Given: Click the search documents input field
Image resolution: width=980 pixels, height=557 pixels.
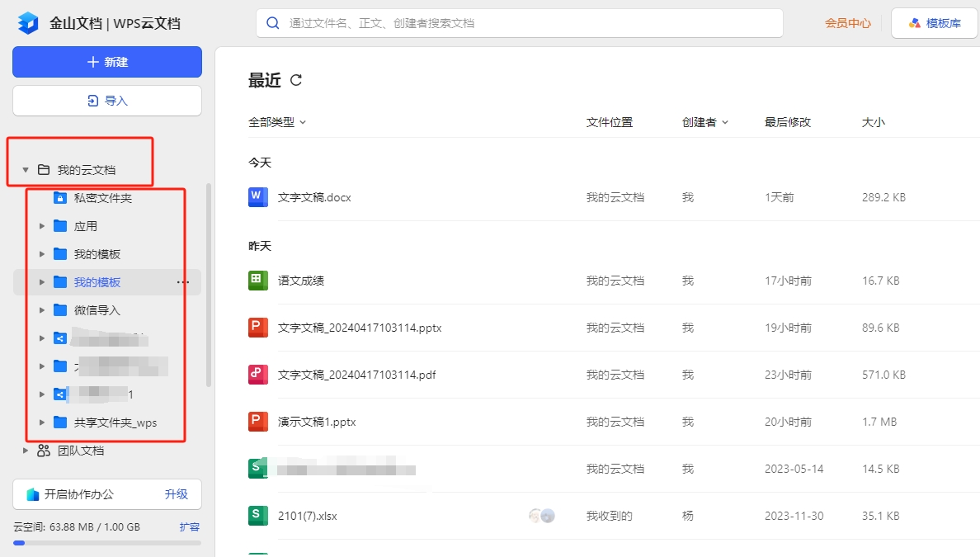Looking at the screenshot, I should tap(528, 23).
